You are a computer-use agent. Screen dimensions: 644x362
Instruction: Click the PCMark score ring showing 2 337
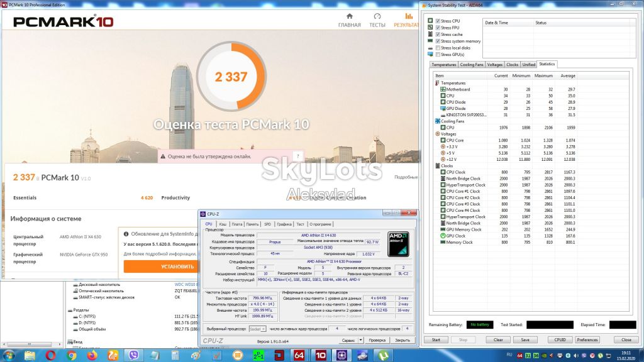(231, 76)
